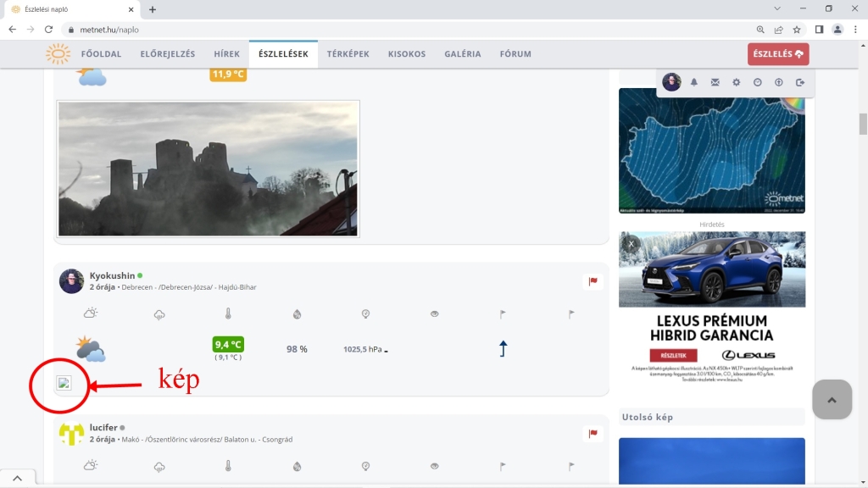Viewport: 868px width, 488px height.
Task: Click the RÉSZLETEK button in Lexus ad
Action: point(674,356)
